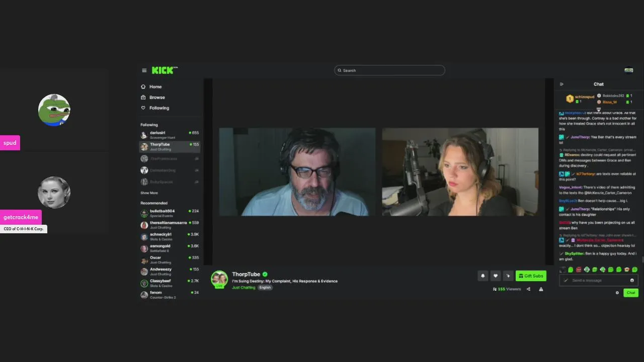Viewport: 644px width, 362px height.
Task: Open fenom recommended channel
Action: tap(170, 295)
